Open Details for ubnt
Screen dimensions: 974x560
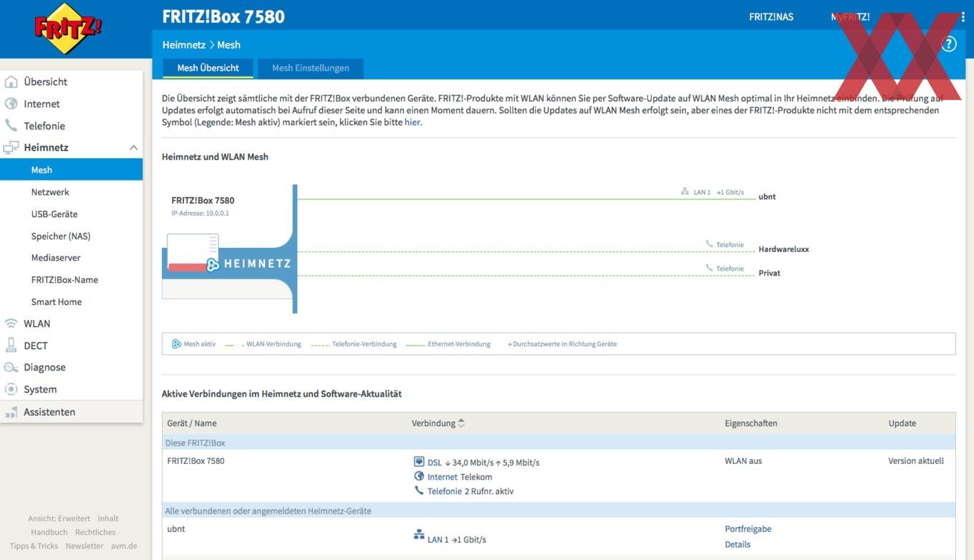point(738,544)
